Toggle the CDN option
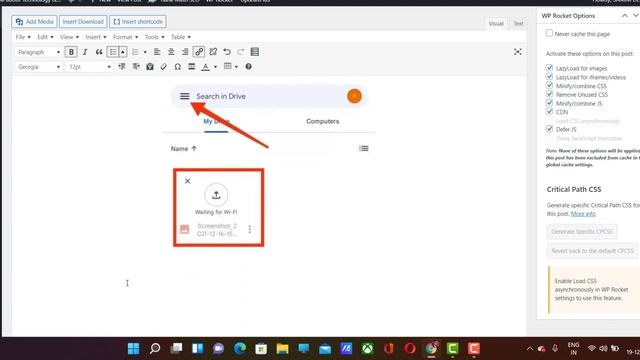This screenshot has width=640, height=360. coord(549,111)
